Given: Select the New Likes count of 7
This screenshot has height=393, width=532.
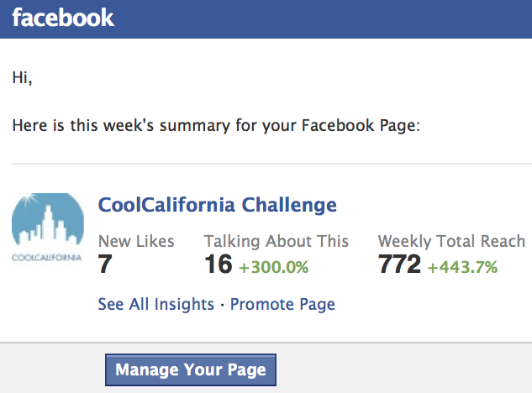Looking at the screenshot, I should (x=105, y=265).
